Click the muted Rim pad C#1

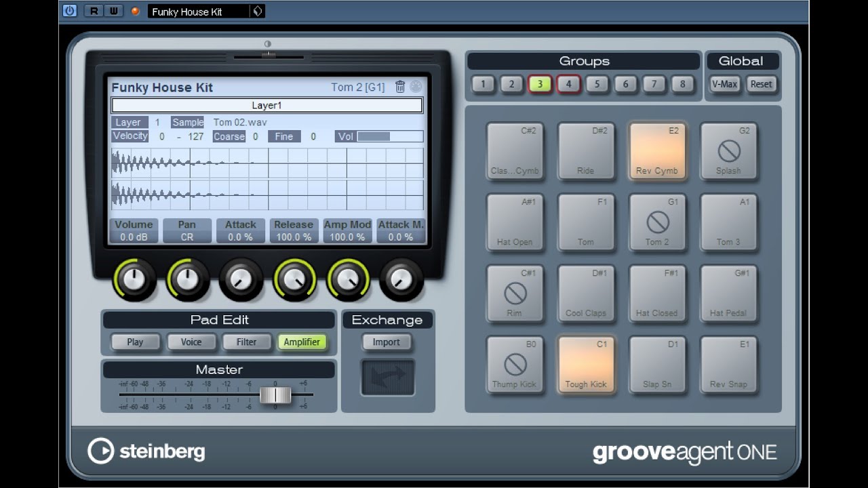(x=515, y=293)
